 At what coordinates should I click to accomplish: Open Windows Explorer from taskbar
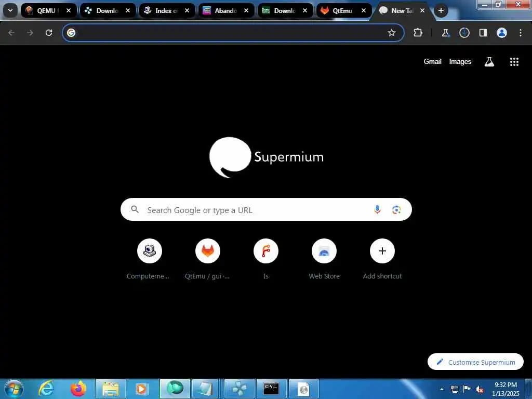(x=111, y=389)
